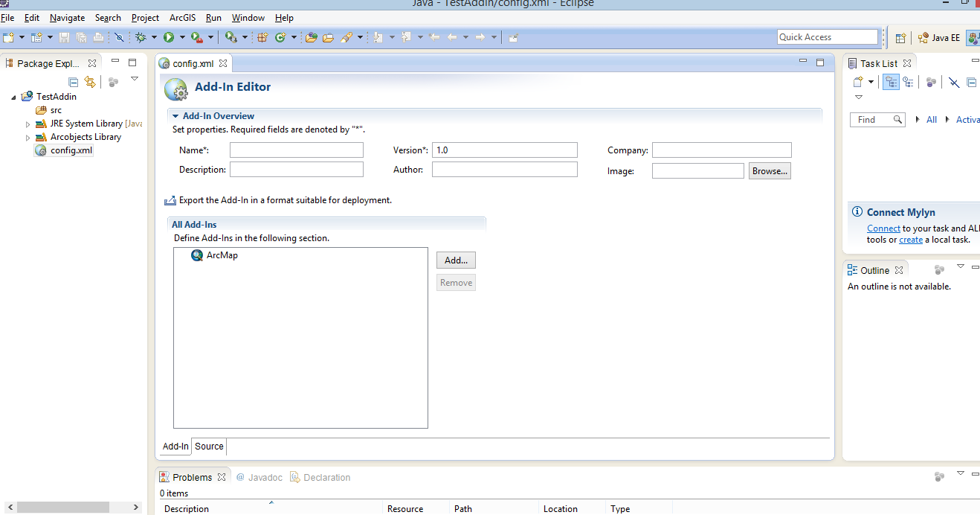
Task: Open the File menu
Action: [7, 17]
